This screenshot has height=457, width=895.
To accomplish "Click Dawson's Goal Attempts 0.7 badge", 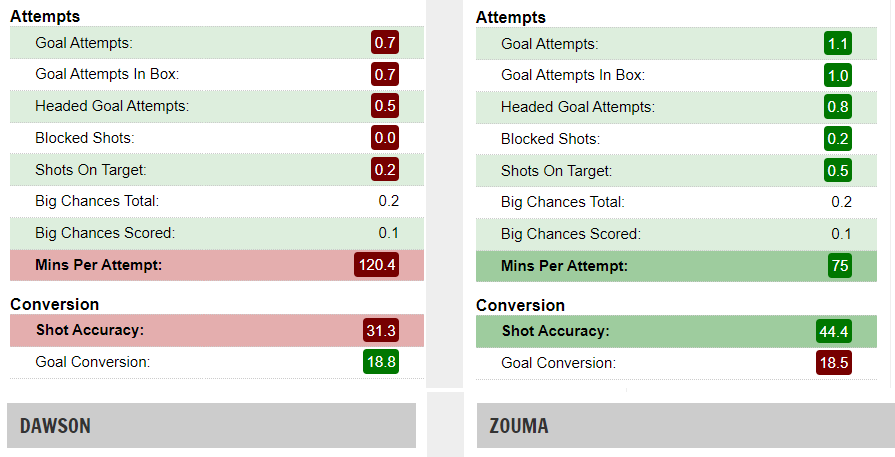I will 385,42.
